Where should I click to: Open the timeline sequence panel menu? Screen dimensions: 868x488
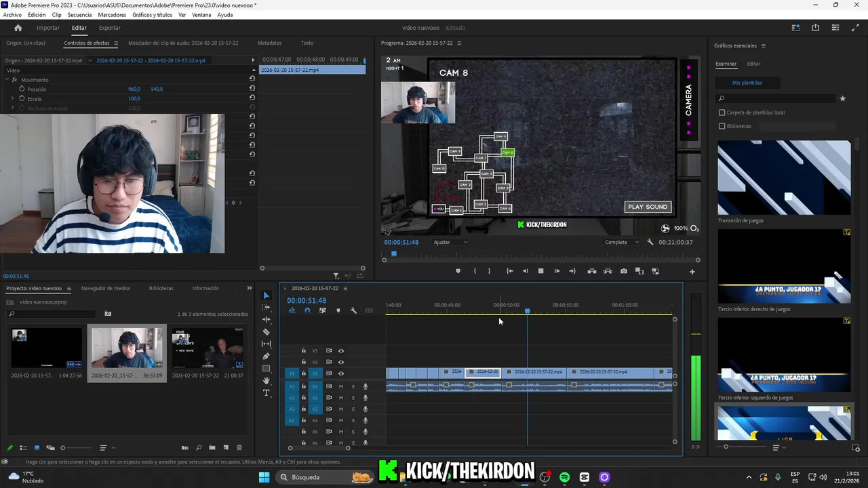[345, 288]
